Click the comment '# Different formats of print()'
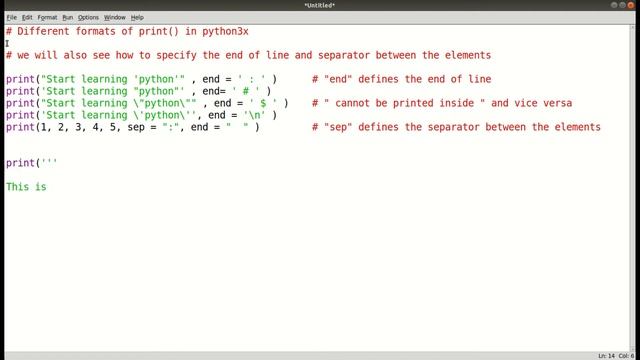Viewport: 640px width, 360px height. [127, 31]
